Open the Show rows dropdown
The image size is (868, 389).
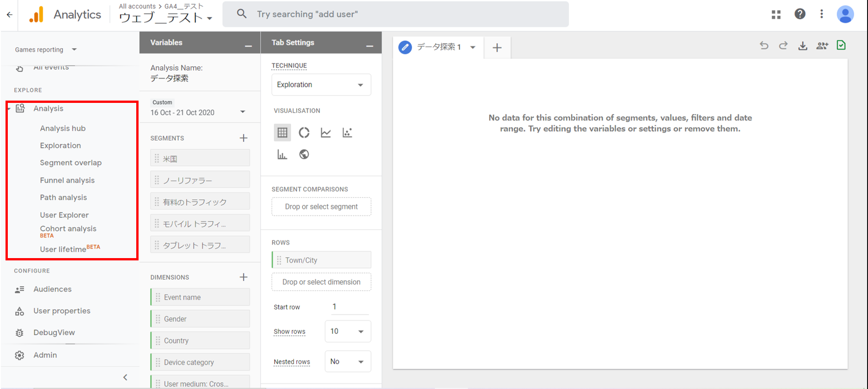[x=348, y=331]
